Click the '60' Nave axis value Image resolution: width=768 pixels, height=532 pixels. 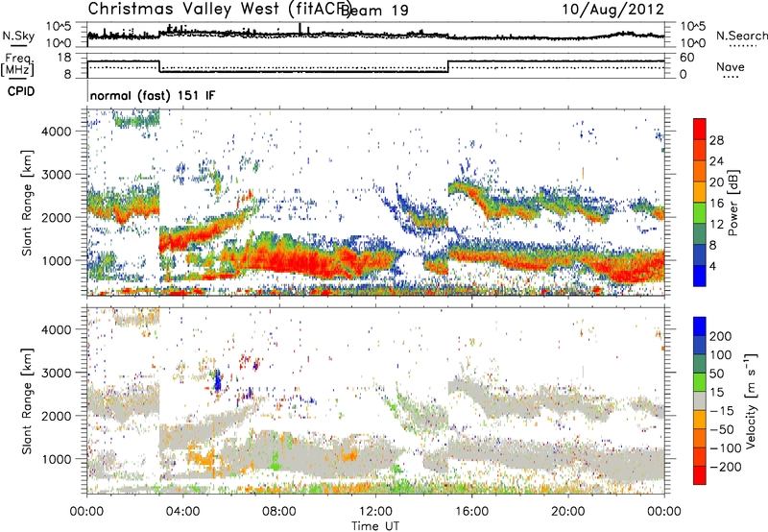(x=687, y=58)
